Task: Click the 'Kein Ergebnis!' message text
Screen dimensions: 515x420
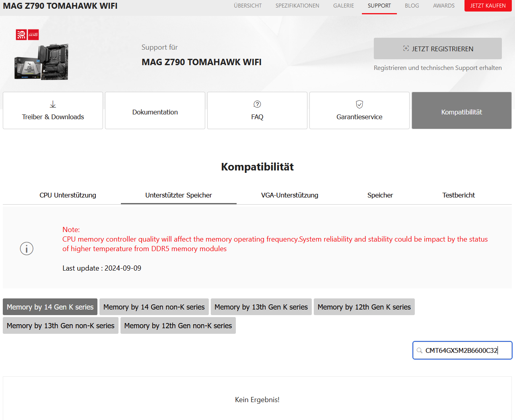Action: pos(257,400)
